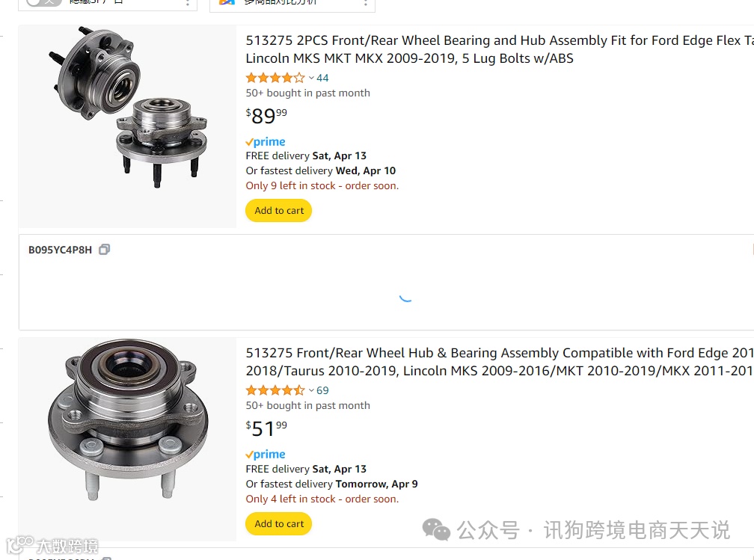Open three-dot menu beside the hide toggle
Viewport: 754px width, 560px height.
point(188,3)
